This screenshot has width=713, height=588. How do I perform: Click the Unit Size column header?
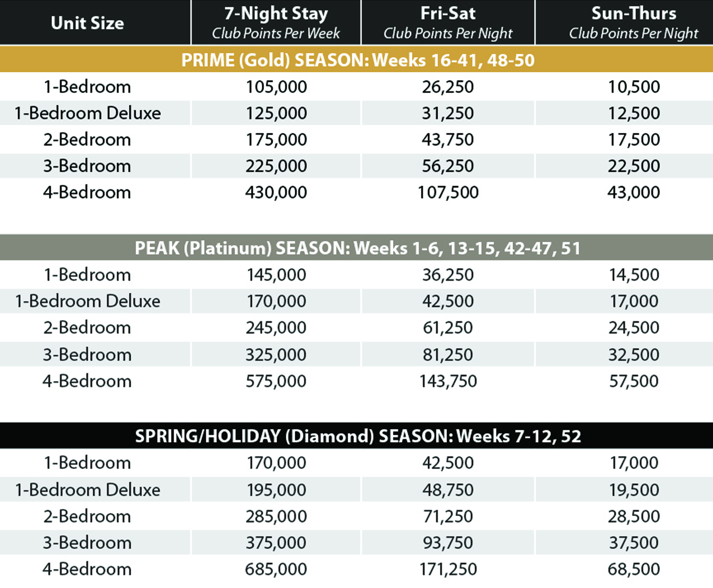click(x=87, y=23)
